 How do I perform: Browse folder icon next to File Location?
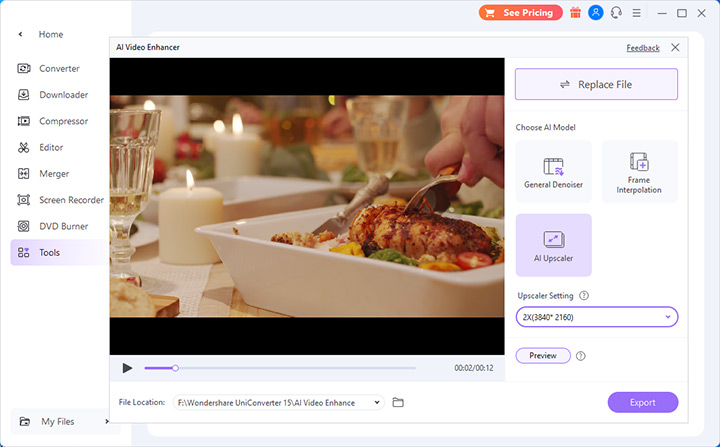tap(398, 402)
